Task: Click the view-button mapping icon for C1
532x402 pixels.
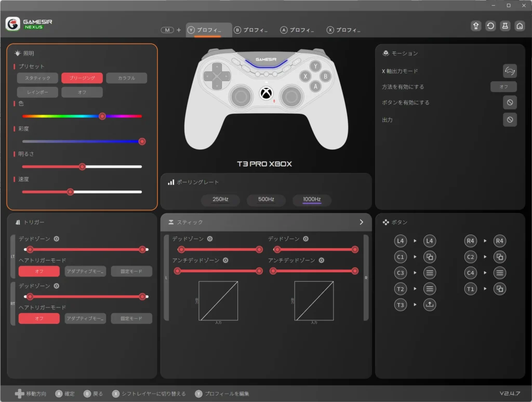Action: 430,257
